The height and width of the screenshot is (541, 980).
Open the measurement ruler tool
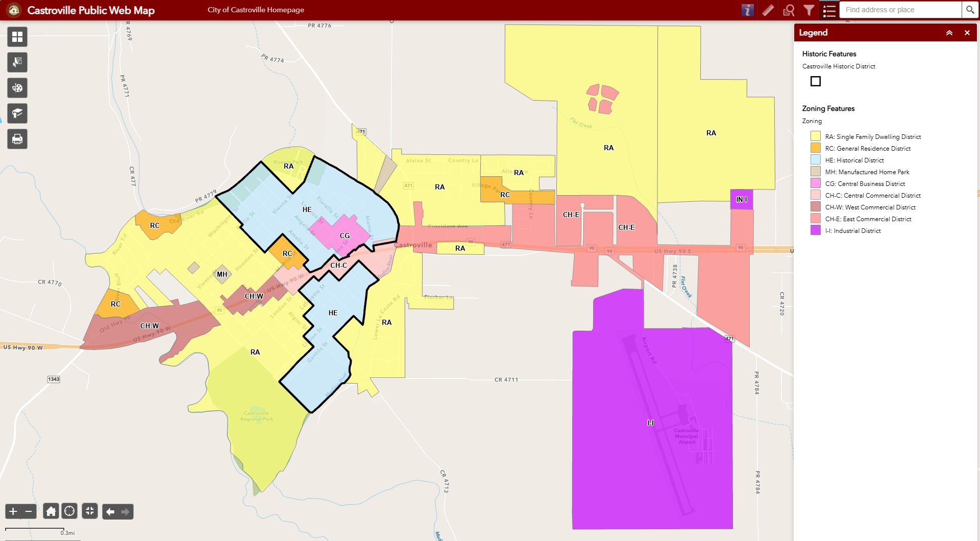768,10
